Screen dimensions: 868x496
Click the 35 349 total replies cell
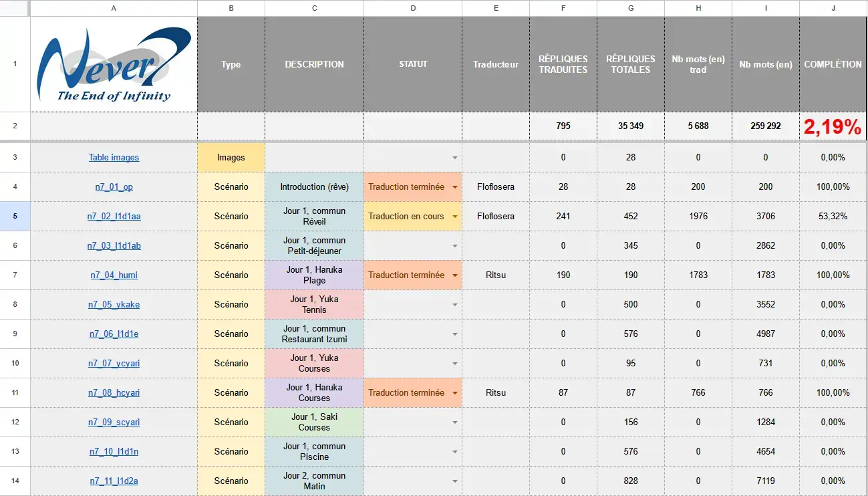630,126
